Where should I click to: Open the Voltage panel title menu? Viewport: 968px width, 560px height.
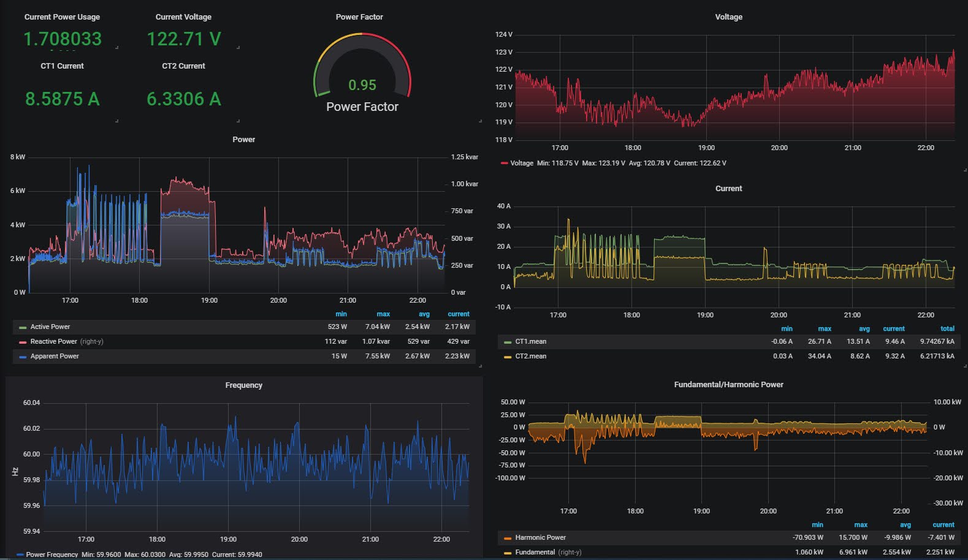(728, 17)
